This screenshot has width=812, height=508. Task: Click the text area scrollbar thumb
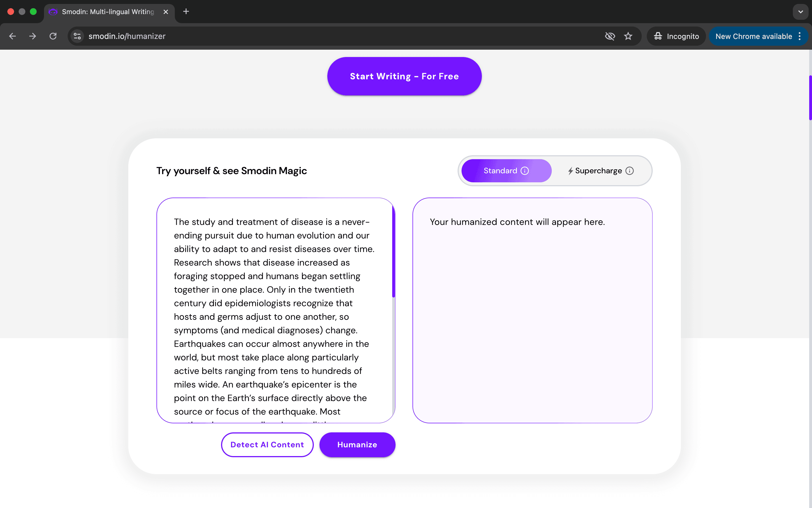[393, 251]
